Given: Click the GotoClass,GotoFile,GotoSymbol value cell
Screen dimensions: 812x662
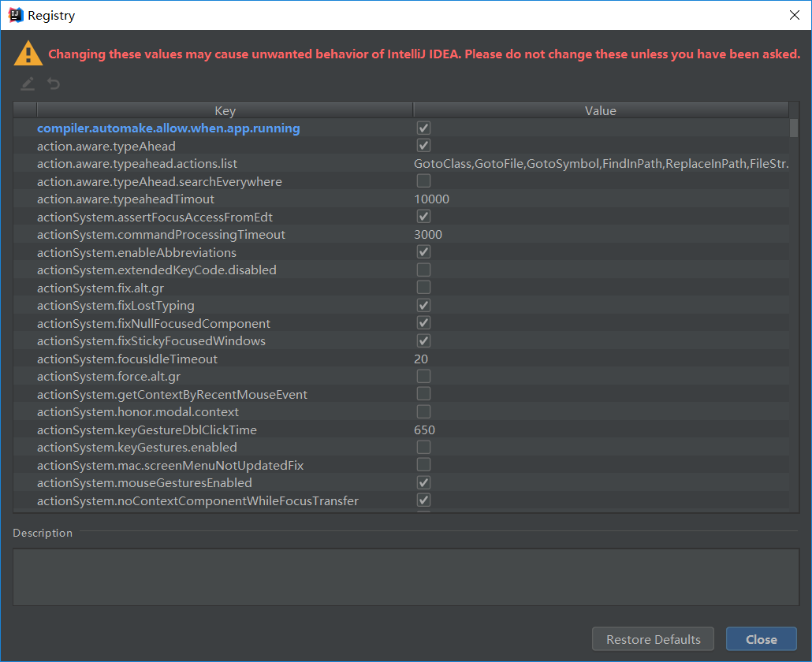Looking at the screenshot, I should (602, 164).
